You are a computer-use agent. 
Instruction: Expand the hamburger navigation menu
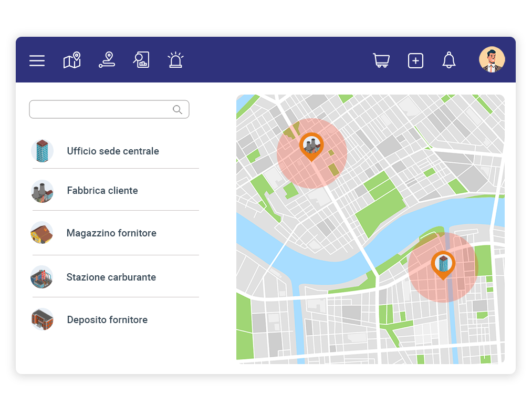(x=37, y=60)
